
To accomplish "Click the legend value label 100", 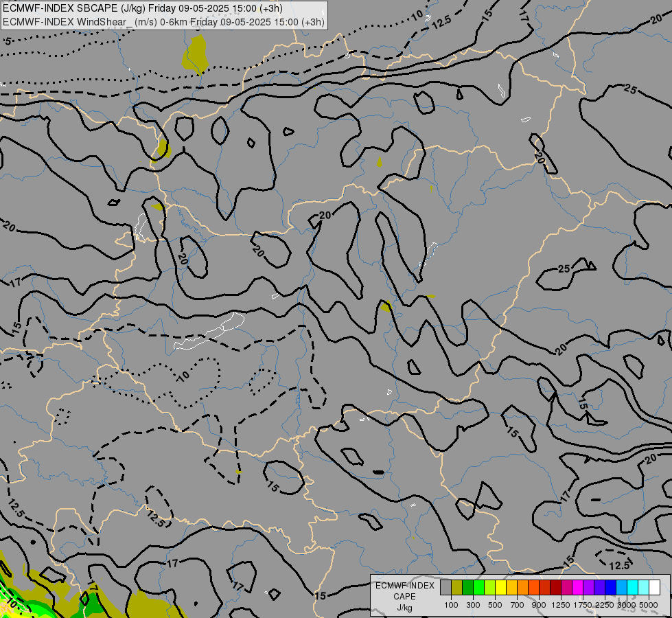I will coord(451,605).
